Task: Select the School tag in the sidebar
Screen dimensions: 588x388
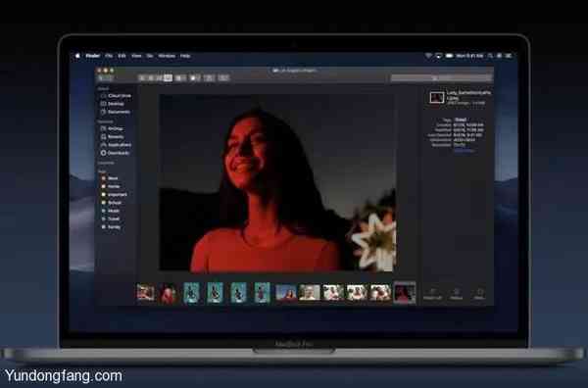Action: [111, 203]
